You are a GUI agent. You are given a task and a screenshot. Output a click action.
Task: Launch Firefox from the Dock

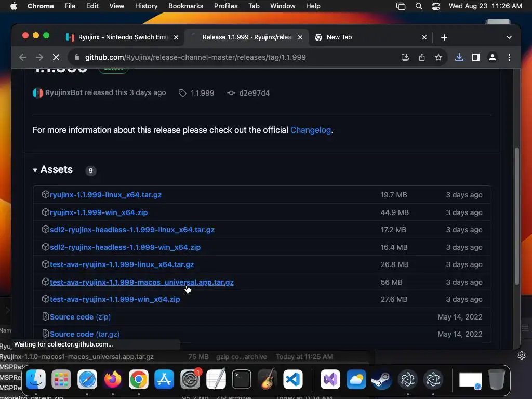tap(113, 379)
